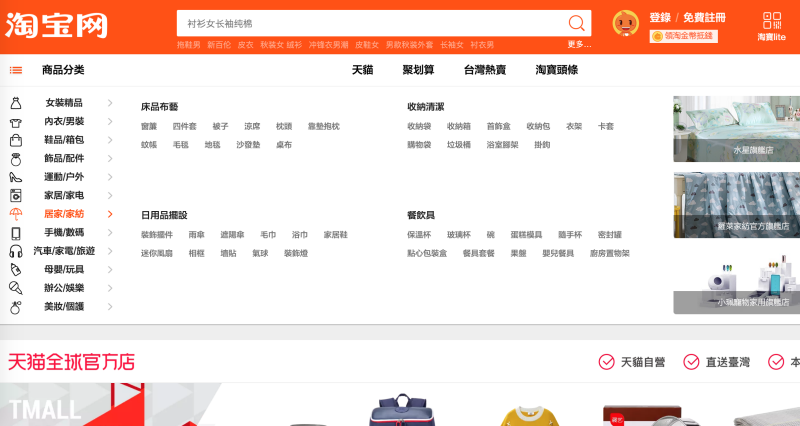Click the 免費註冊 register link
Screen dimensions: 800x426
coord(704,18)
